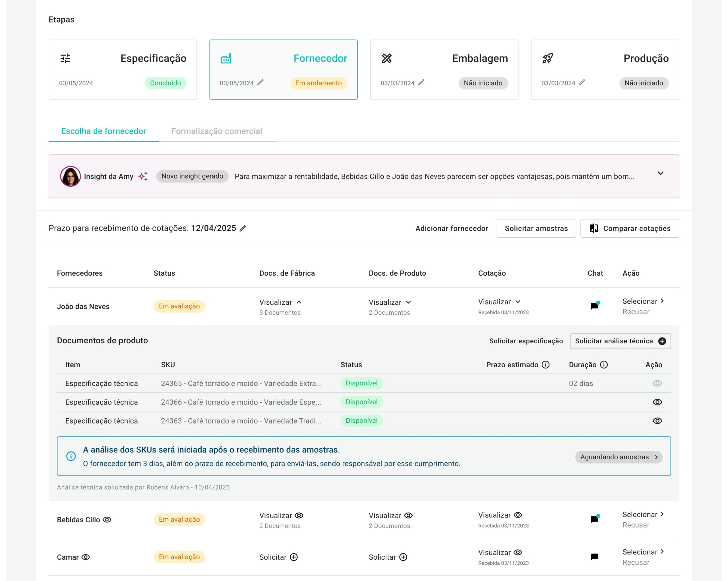Edit the Embalagem stage date pencil
728x581 pixels.
pyautogui.click(x=421, y=82)
